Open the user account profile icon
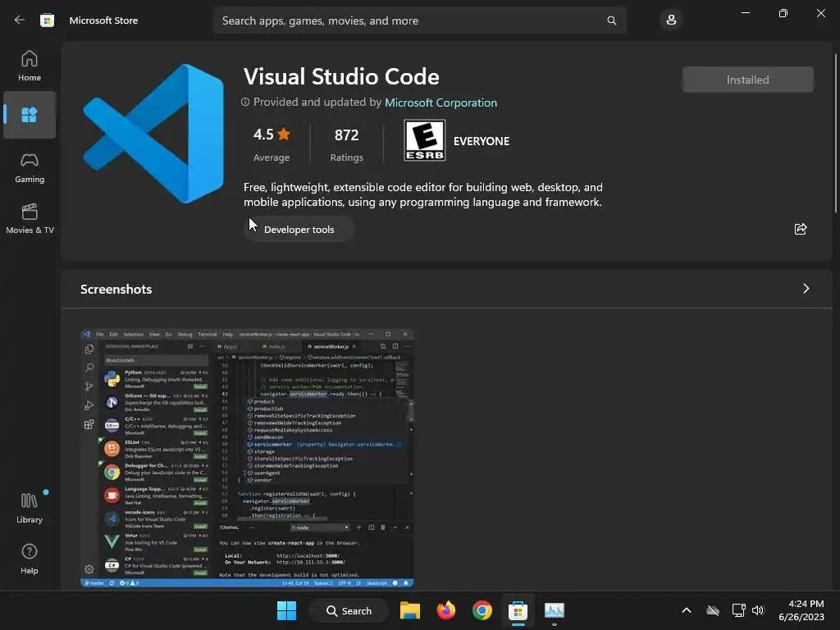840x630 pixels. [x=671, y=21]
